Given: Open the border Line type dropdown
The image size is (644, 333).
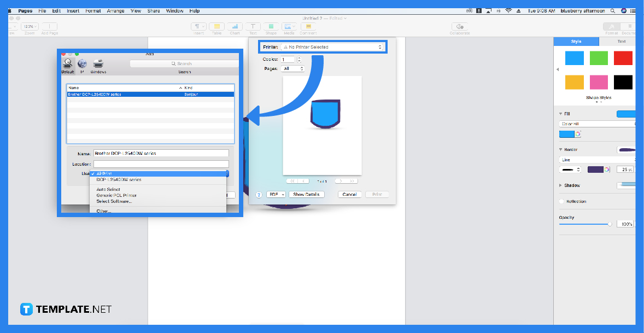Looking at the screenshot, I should coord(598,160).
